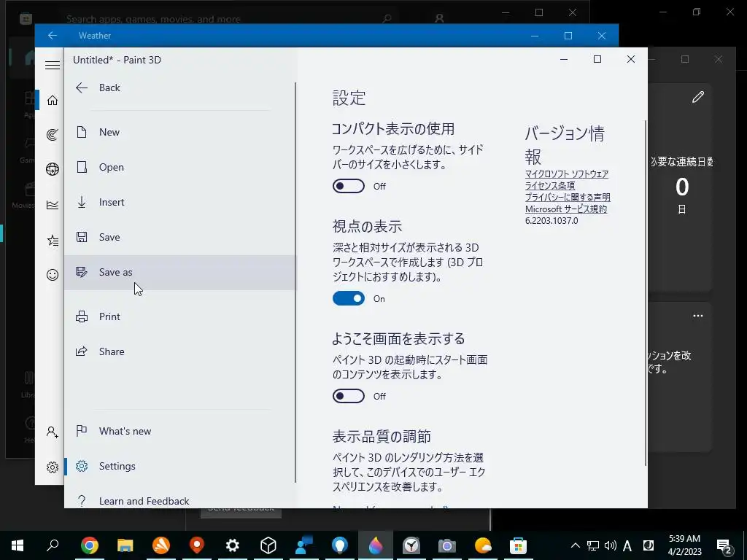Image resolution: width=747 pixels, height=560 pixels.
Task: Show hidden system tray icons
Action: 576,545
